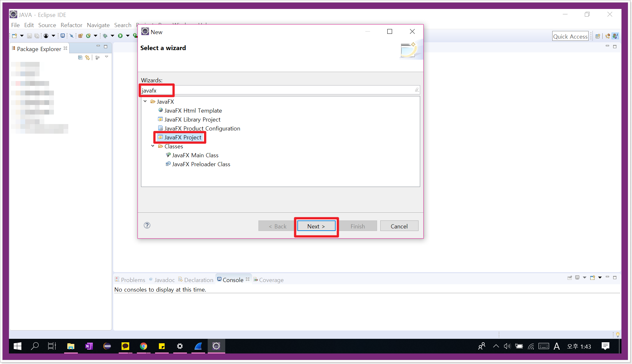Open the Search menu
This screenshot has width=632, height=364.
click(x=123, y=25)
